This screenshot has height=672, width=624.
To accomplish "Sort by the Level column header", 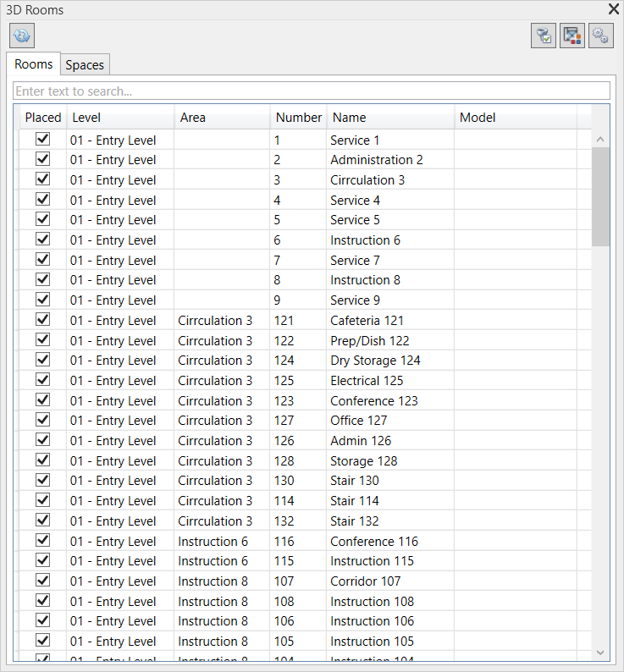I will pyautogui.click(x=120, y=118).
